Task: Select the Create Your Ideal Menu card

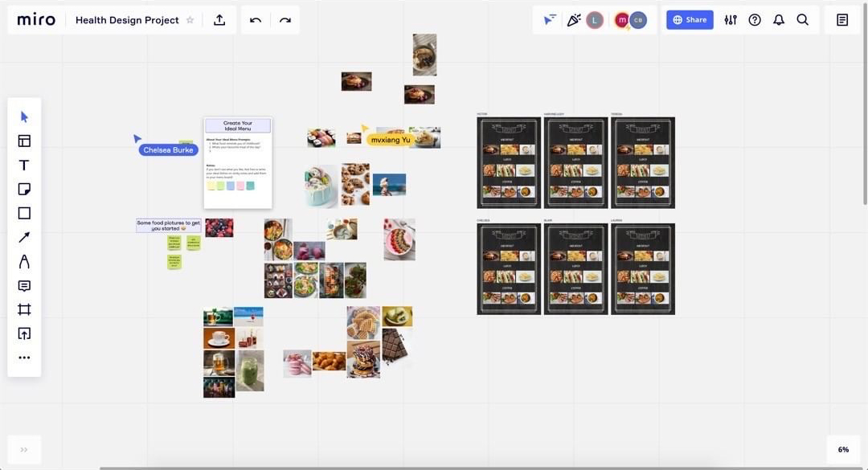Action: (238, 163)
